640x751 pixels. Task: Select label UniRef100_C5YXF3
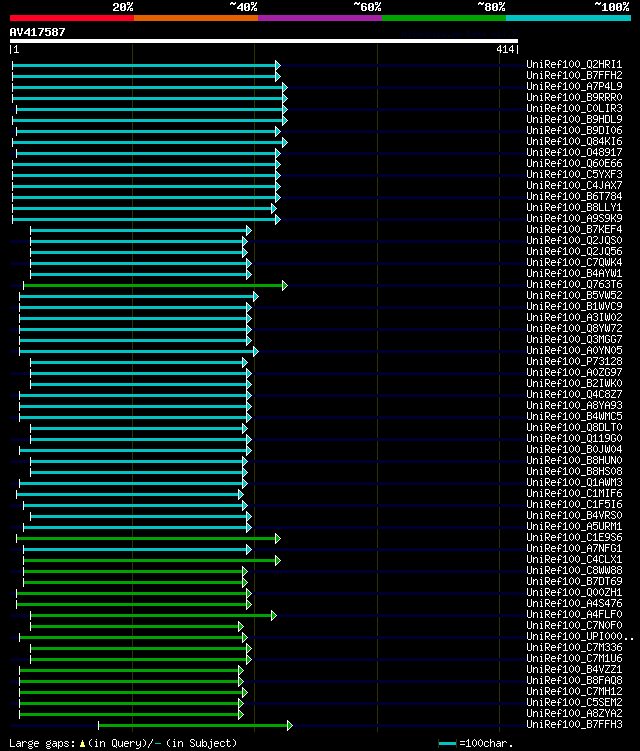point(574,174)
